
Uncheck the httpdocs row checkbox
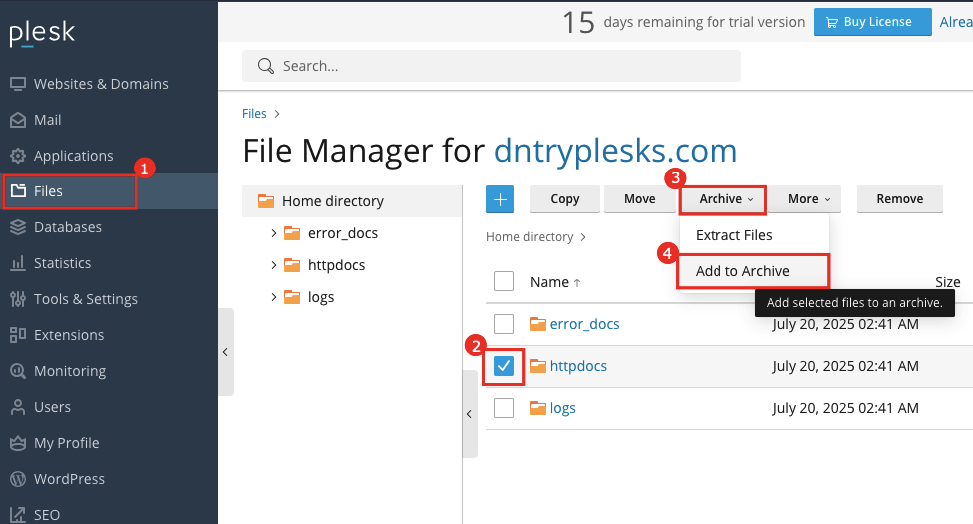click(x=504, y=366)
